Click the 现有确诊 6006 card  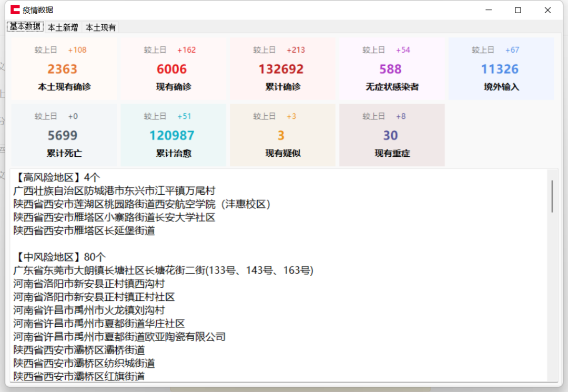pos(173,69)
